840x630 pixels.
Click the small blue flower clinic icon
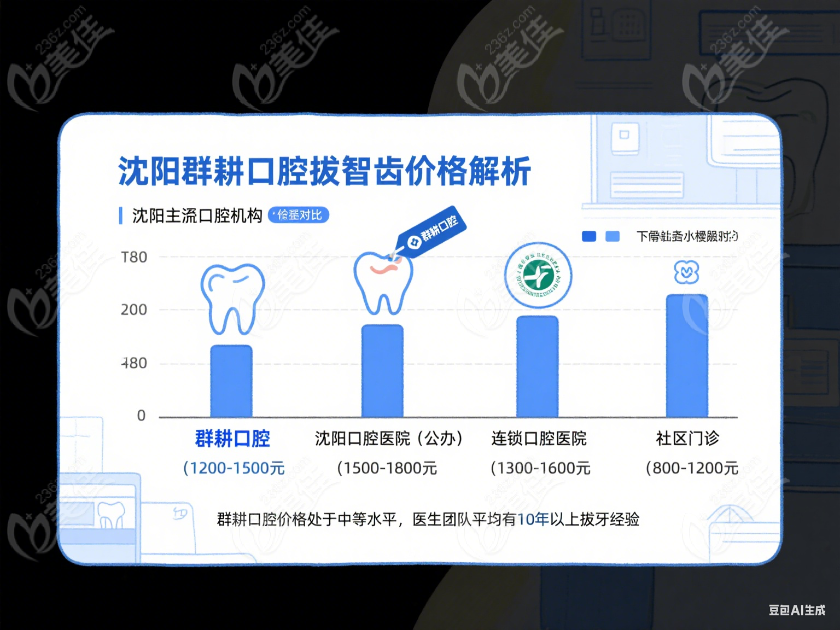click(x=687, y=272)
